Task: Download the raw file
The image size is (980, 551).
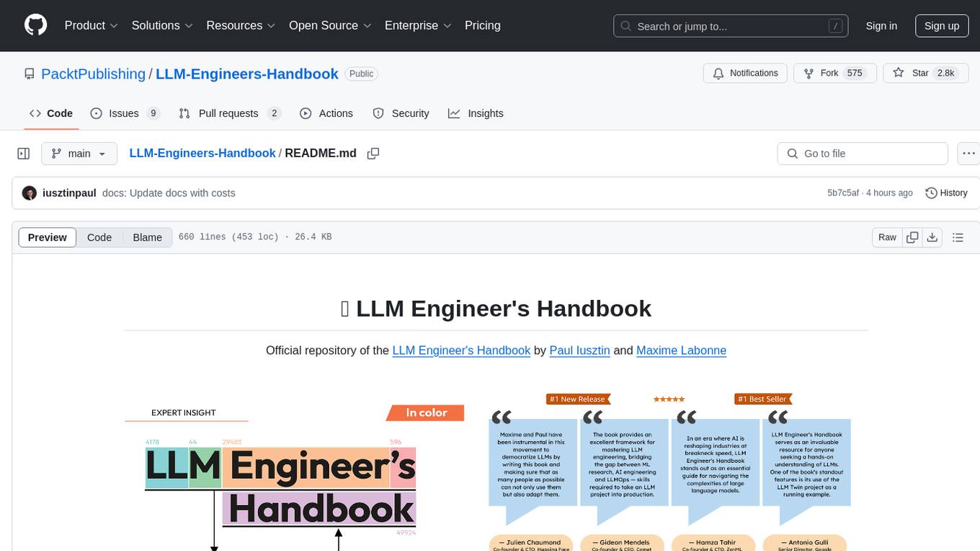Action: tap(932, 237)
